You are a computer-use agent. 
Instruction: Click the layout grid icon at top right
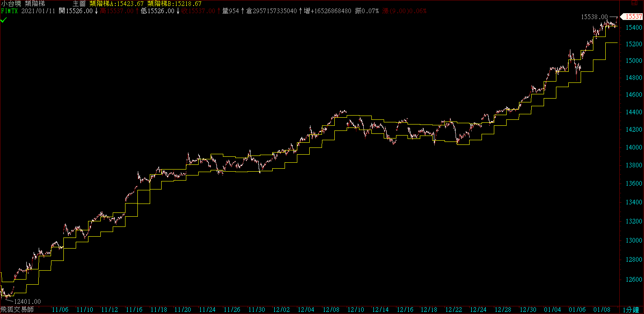(634, 3)
